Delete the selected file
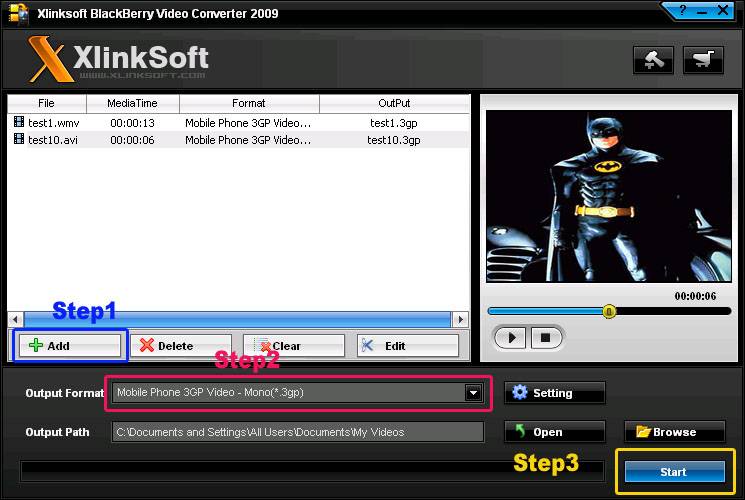The width and height of the screenshot is (745, 500). 181,346
